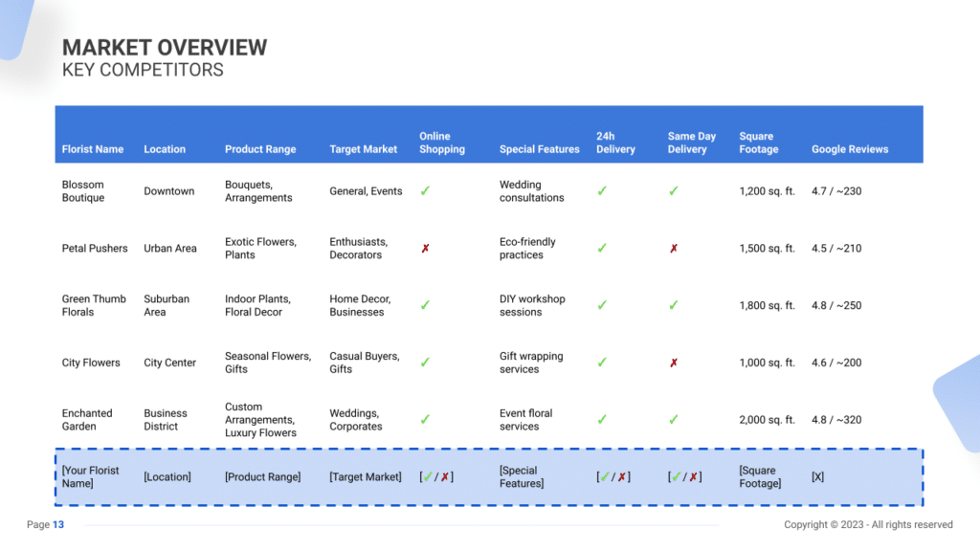Select the Blossom Boutique name cell

pos(83,191)
